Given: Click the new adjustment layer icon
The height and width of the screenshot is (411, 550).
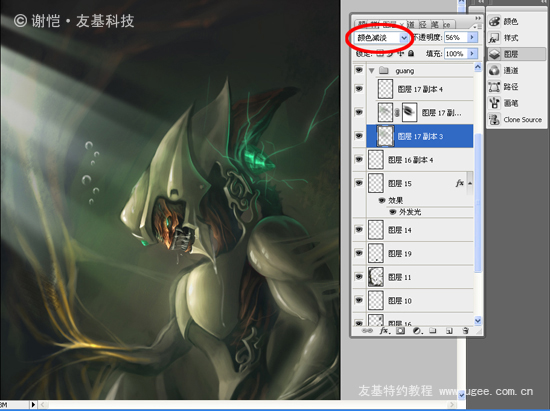Looking at the screenshot, I should pyautogui.click(x=417, y=331).
